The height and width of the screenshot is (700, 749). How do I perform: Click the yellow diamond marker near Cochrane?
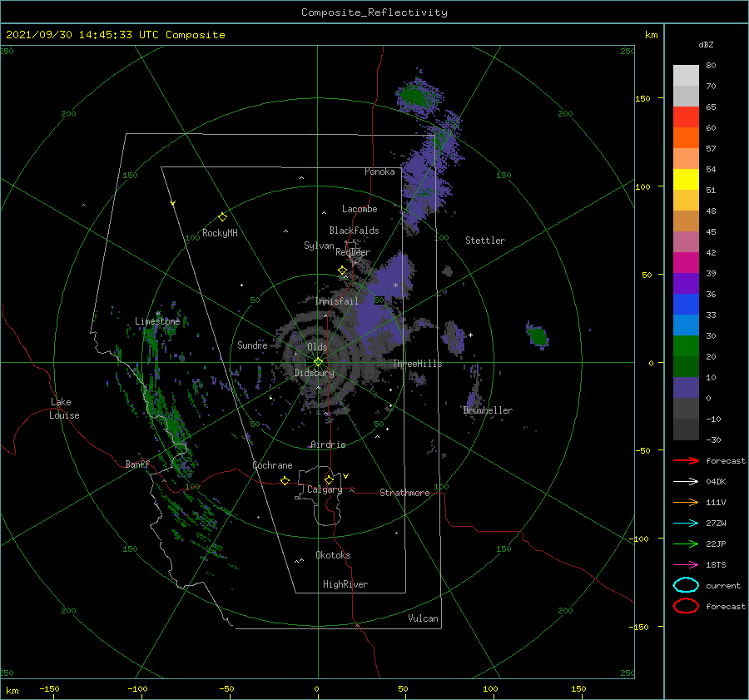(x=285, y=480)
